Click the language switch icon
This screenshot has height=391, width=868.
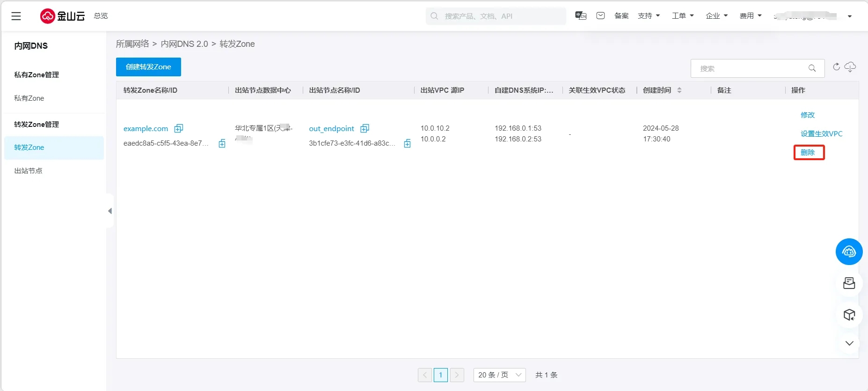pos(581,16)
